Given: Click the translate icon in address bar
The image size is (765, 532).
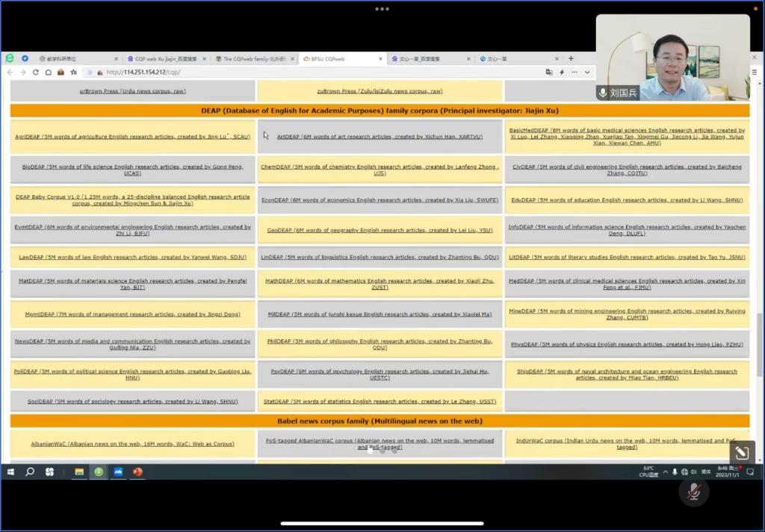Looking at the screenshot, I should [549, 72].
